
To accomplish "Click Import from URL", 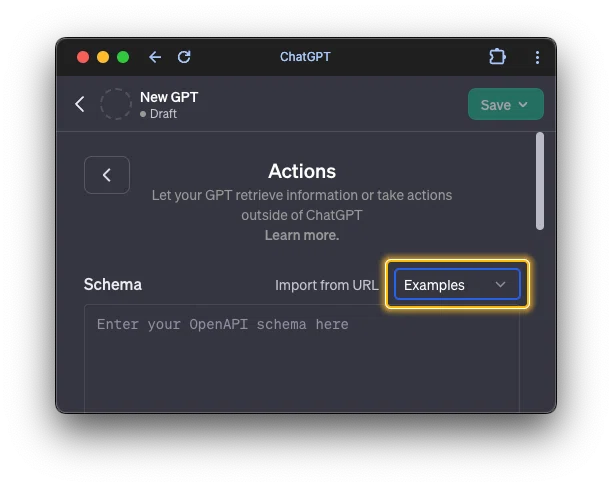I will [x=327, y=285].
